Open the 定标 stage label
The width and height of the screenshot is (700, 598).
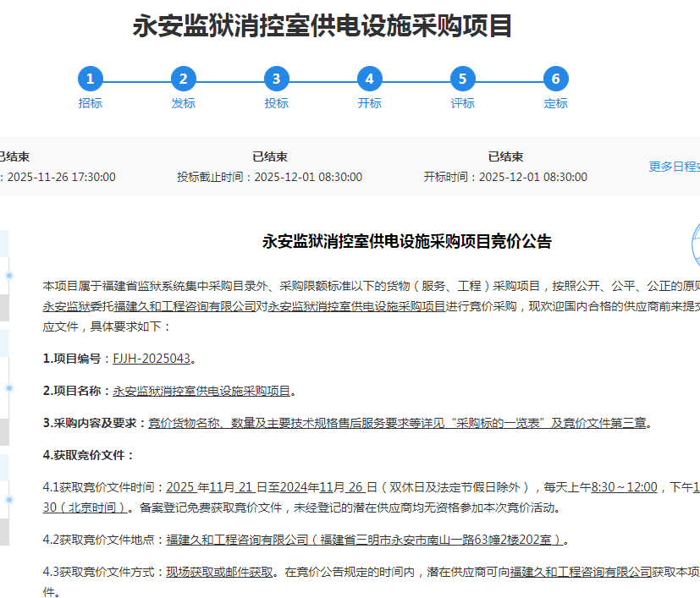[555, 103]
